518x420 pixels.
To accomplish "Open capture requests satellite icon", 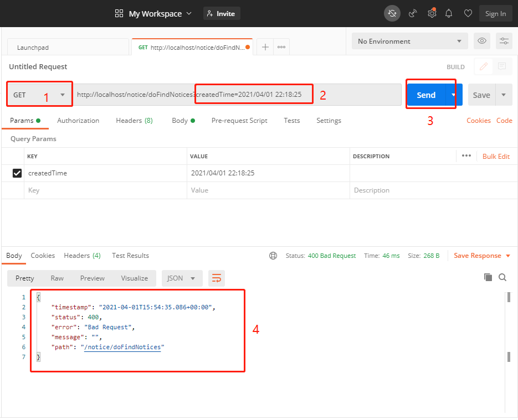I will click(x=413, y=13).
